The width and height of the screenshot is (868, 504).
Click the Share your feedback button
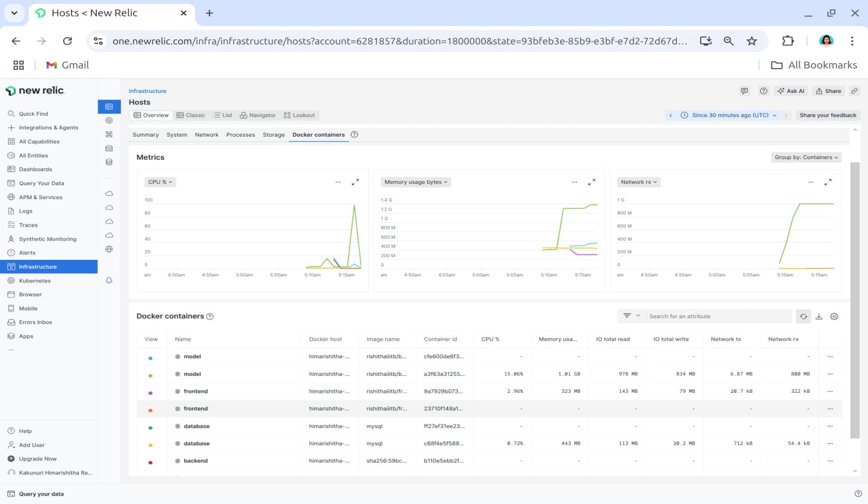pyautogui.click(x=827, y=115)
